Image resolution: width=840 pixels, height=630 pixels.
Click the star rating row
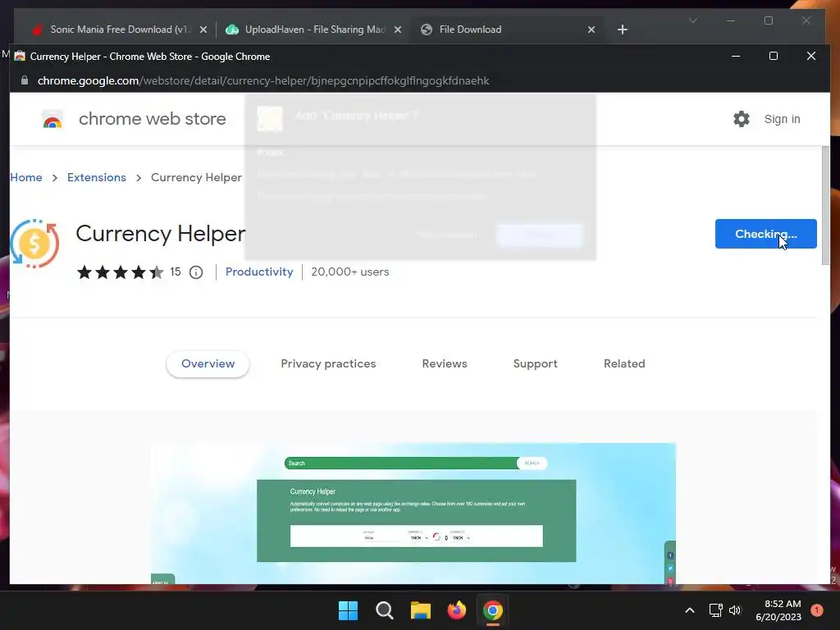pos(121,272)
